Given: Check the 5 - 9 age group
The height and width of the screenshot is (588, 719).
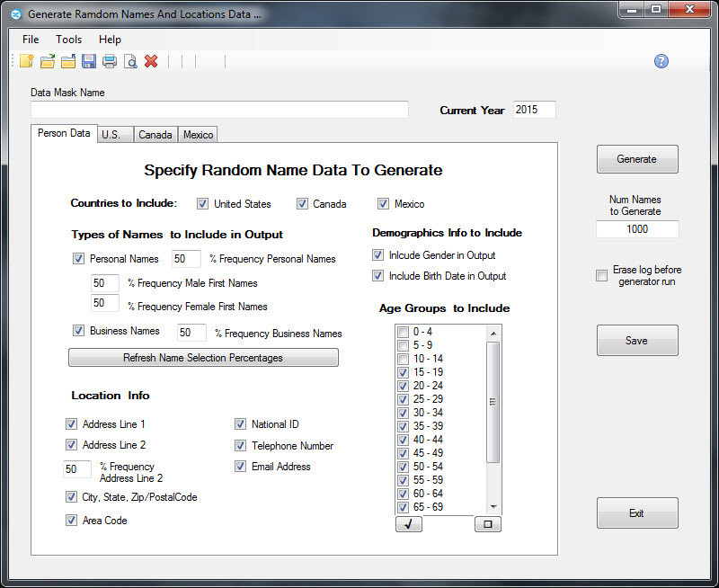Looking at the screenshot, I should tap(403, 345).
